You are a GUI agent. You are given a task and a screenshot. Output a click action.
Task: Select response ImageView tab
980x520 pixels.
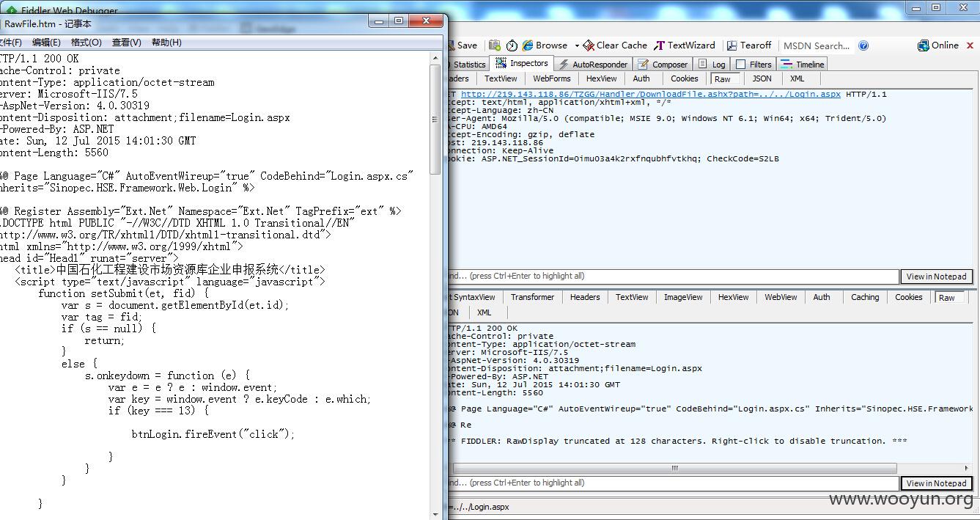pos(683,297)
